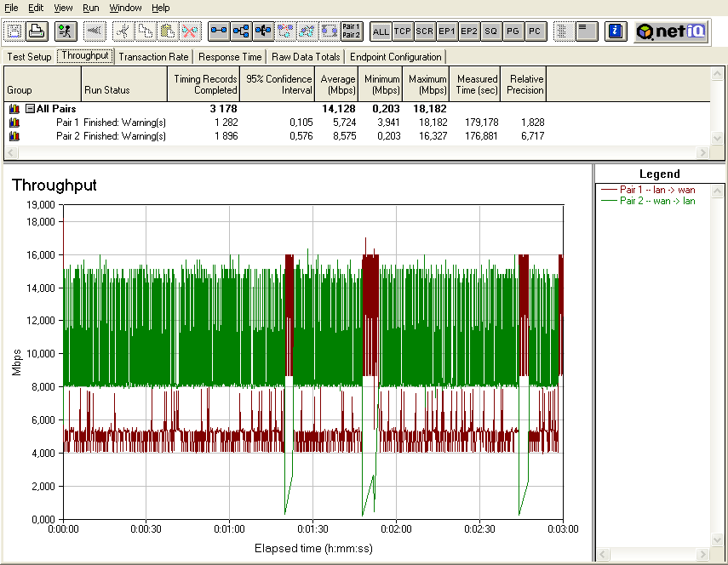The height and width of the screenshot is (565, 728).
Task: Click the Run test (running man) icon
Action: (x=65, y=31)
